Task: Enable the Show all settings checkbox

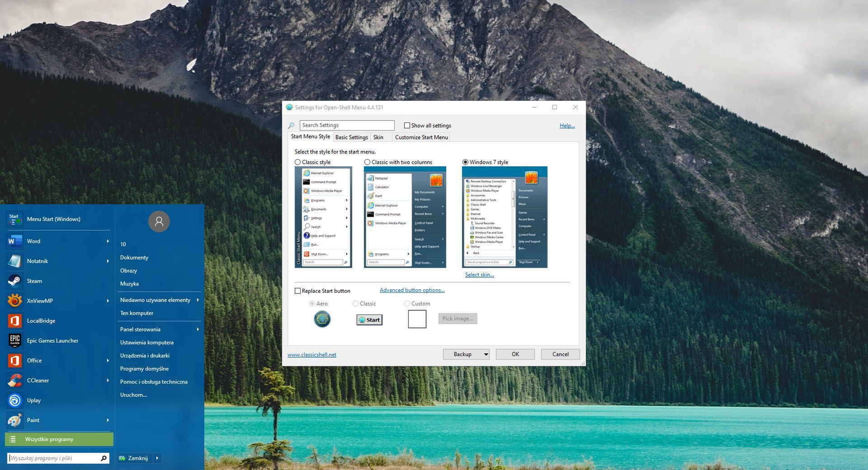Action: point(407,126)
